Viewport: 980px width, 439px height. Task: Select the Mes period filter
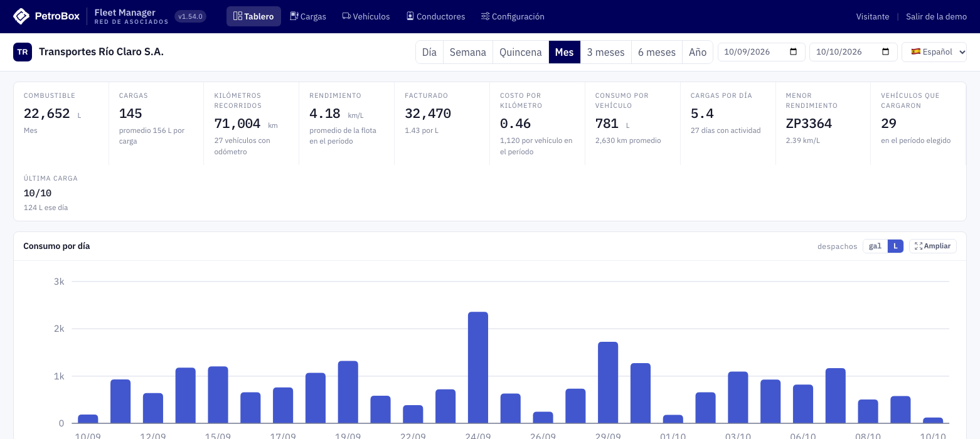tap(564, 52)
